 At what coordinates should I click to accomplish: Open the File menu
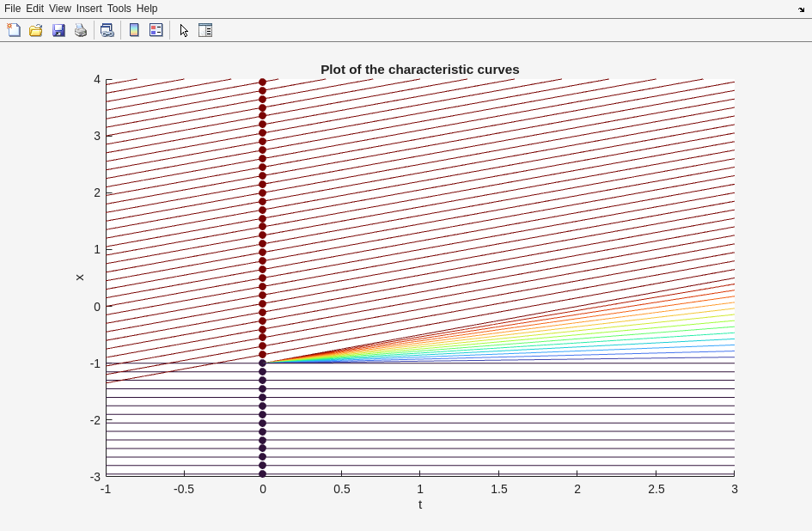12,9
